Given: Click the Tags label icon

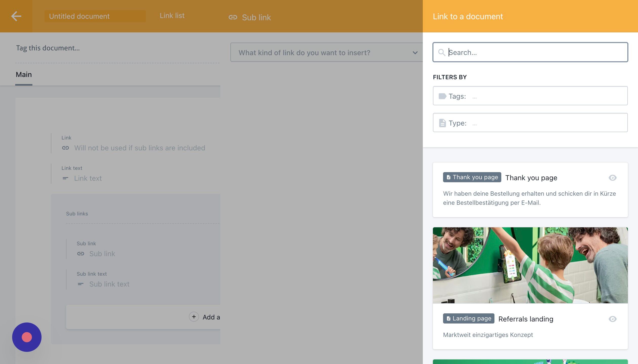Looking at the screenshot, I should pos(442,96).
